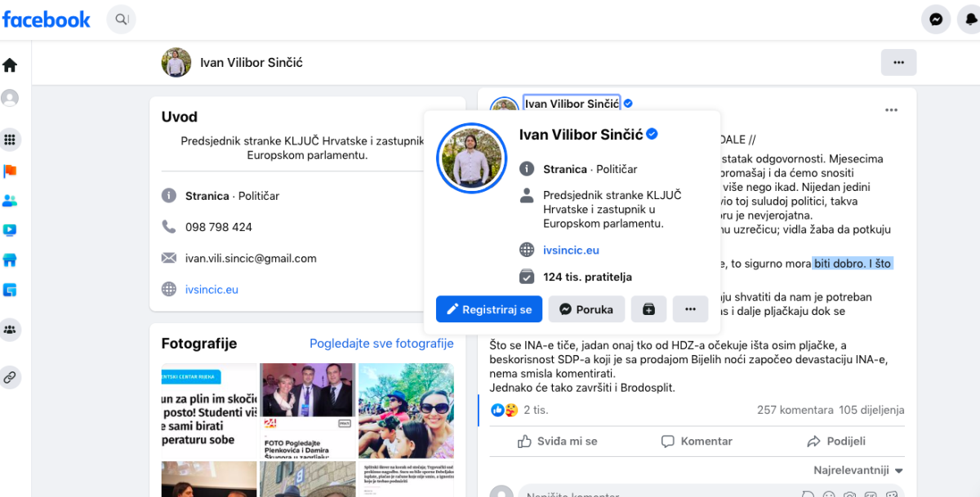The height and width of the screenshot is (497, 980).
Task: Click the Home icon in left sidebar
Action: pyautogui.click(x=10, y=65)
